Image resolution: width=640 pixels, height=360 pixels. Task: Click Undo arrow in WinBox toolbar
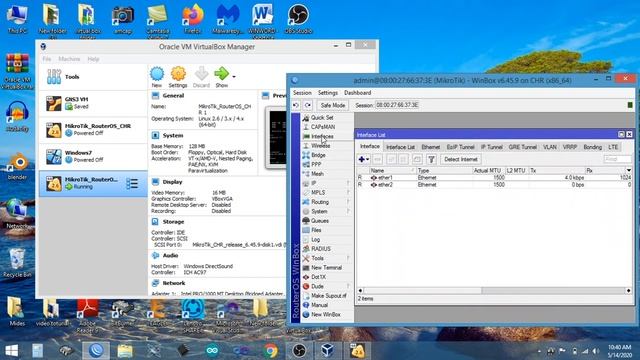[296, 105]
